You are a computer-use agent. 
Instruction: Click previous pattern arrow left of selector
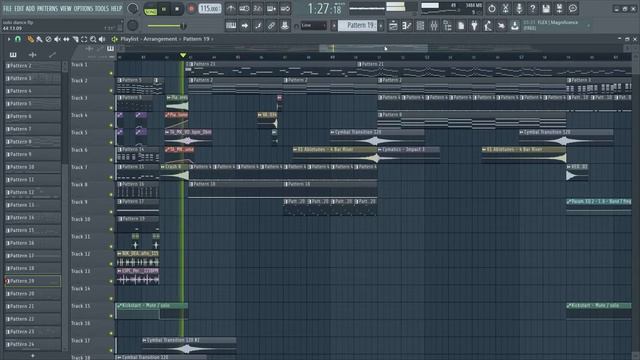click(334, 26)
